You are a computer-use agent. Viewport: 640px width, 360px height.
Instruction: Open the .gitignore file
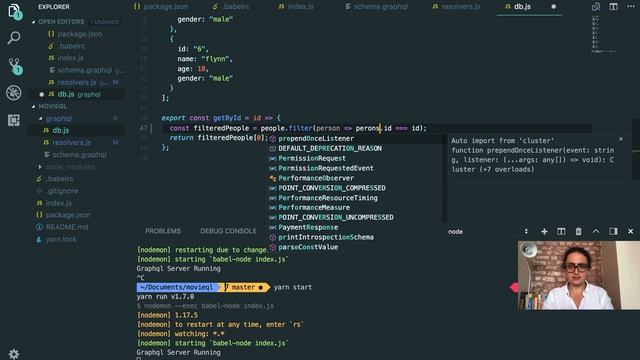(x=76, y=191)
